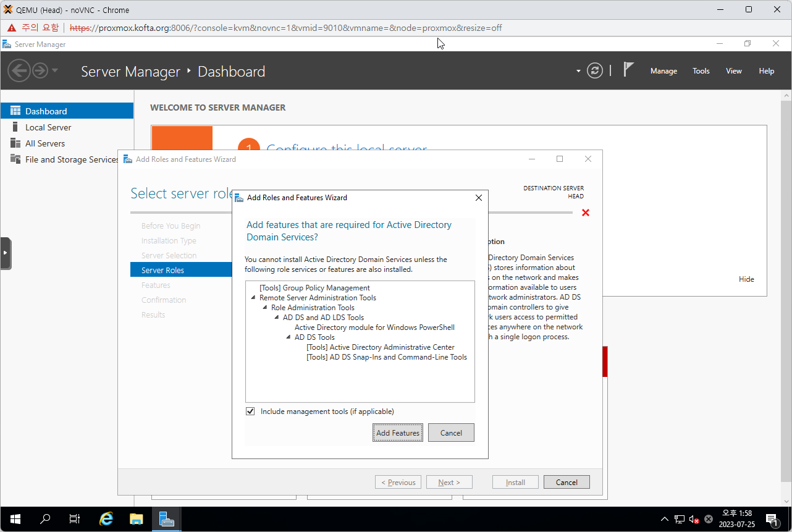This screenshot has height=532, width=792.
Task: Collapse the AD DS Tools node
Action: (x=289, y=337)
